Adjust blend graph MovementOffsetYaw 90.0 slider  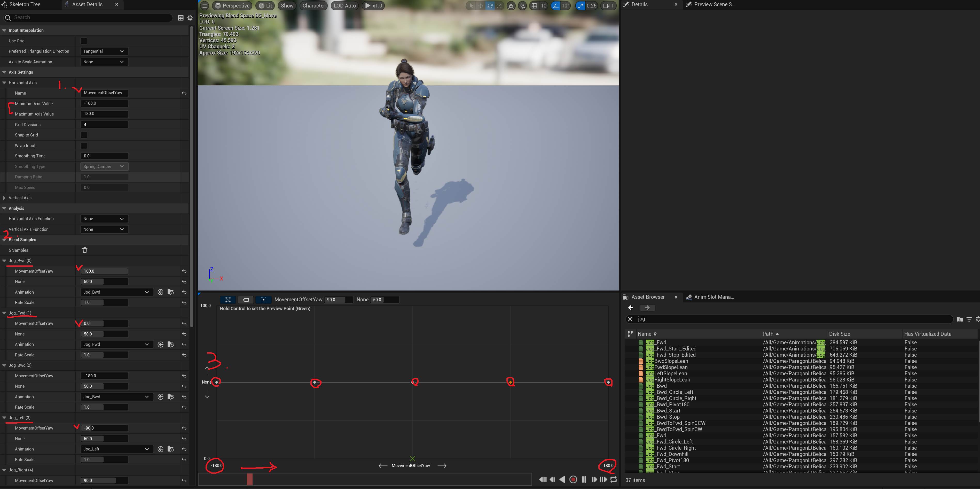[x=339, y=300]
